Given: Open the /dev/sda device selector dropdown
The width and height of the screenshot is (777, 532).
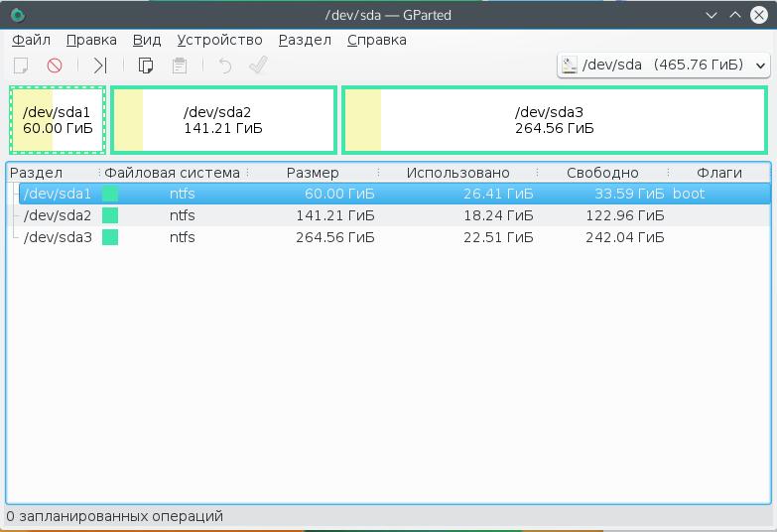Looking at the screenshot, I should (x=664, y=66).
